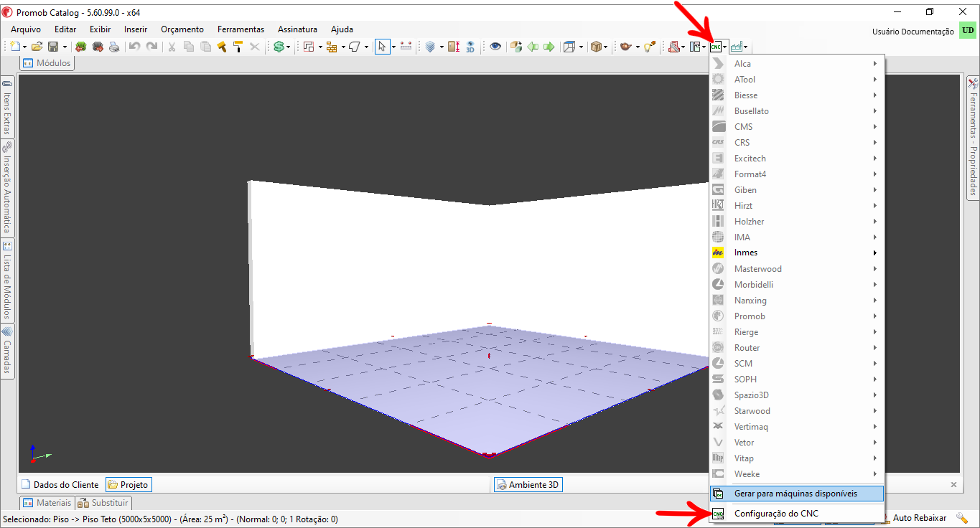Click the wooden box icon
Screen dimensions: 980x528
(596, 47)
